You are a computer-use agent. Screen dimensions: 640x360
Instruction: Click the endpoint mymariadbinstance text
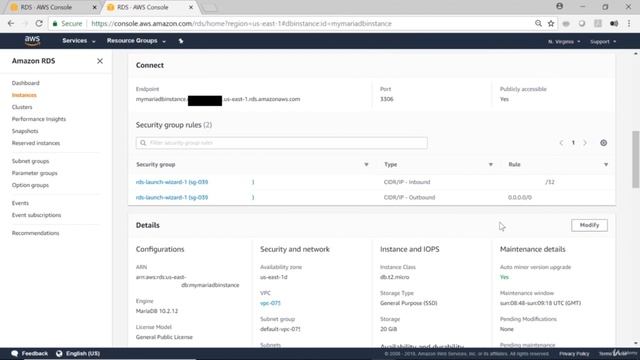[x=161, y=99]
